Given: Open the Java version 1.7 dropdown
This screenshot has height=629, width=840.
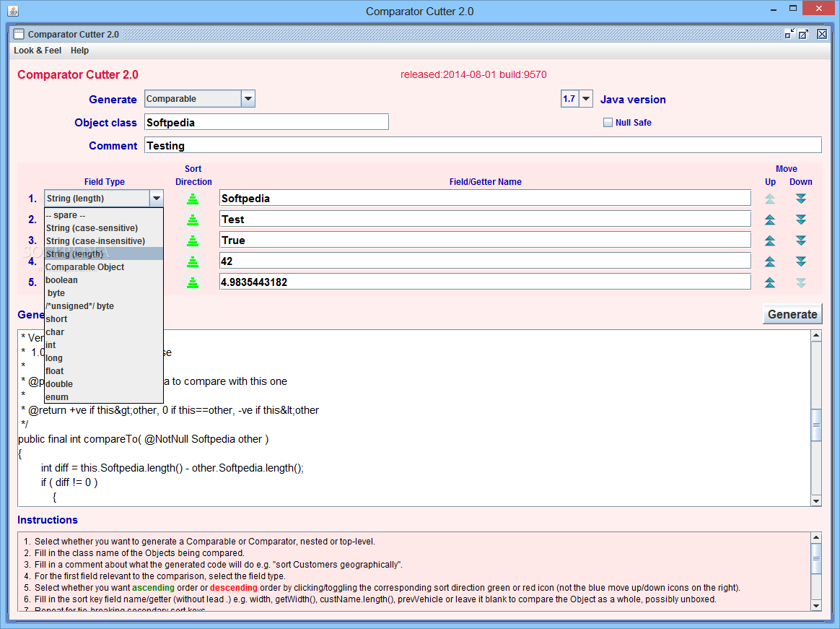Looking at the screenshot, I should tap(586, 99).
